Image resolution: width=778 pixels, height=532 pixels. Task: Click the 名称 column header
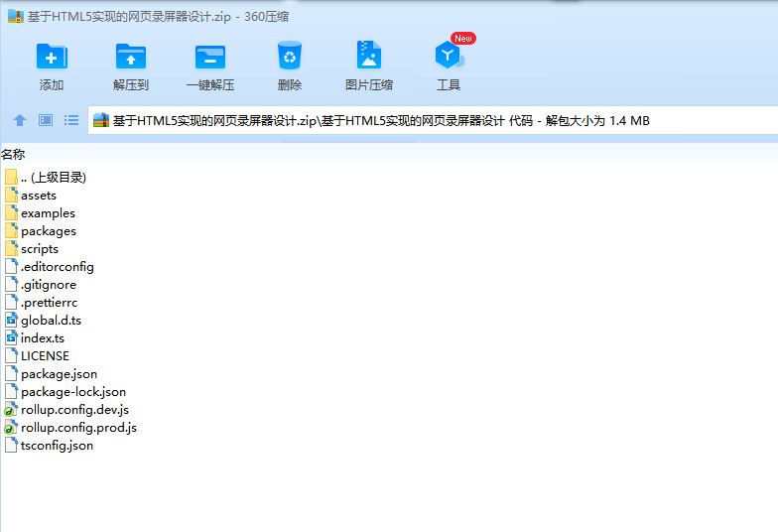pos(13,155)
